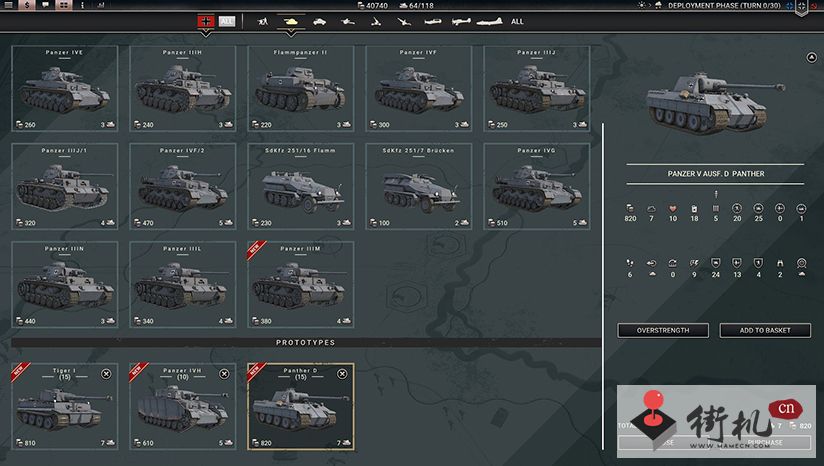Select the new Panzer IIIM unit card
This screenshot has width=824, height=466.
coord(301,285)
